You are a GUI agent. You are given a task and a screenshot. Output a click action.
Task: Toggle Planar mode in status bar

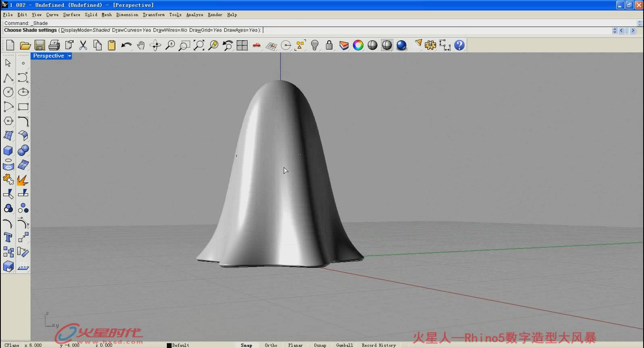tap(295, 345)
